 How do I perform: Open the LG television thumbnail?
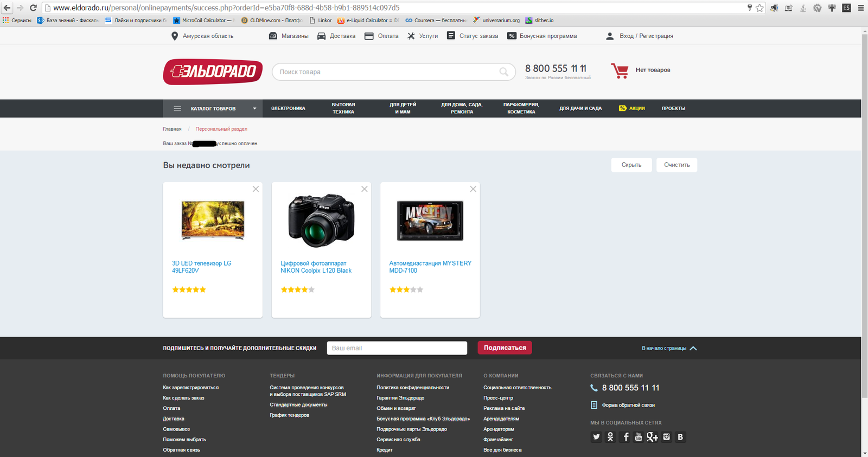coord(213,220)
